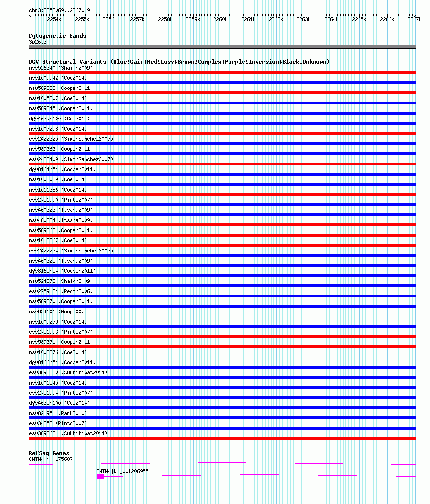Open the nsv589322 (Cooper2011) variant
This screenshot has width=430, height=504.
click(61, 88)
